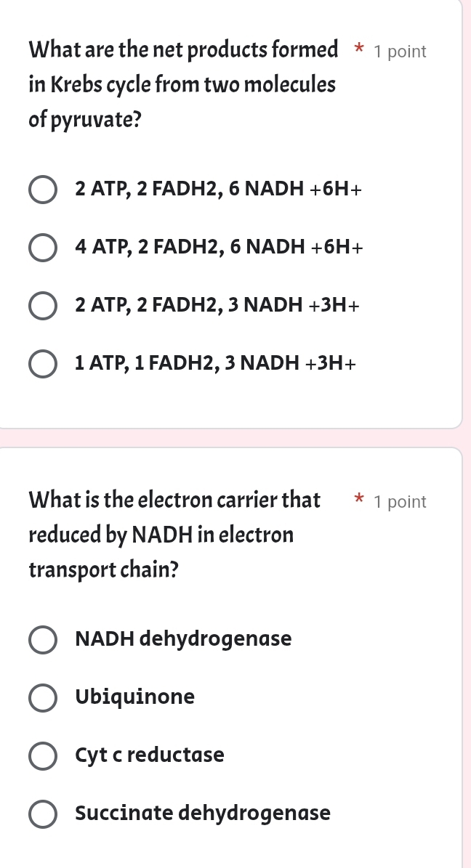Click the Krebs cycle question text
The width and height of the screenshot is (471, 868).
(182, 84)
